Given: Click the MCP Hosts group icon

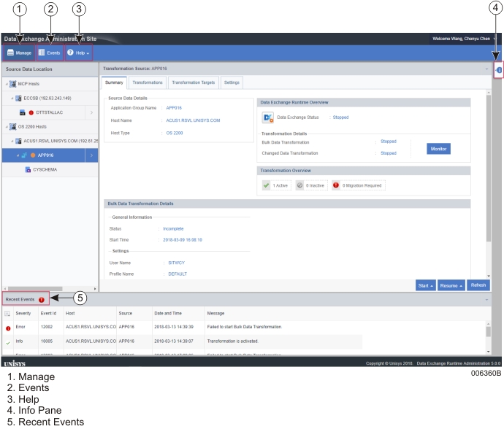Looking at the screenshot, I should tap(13, 84).
